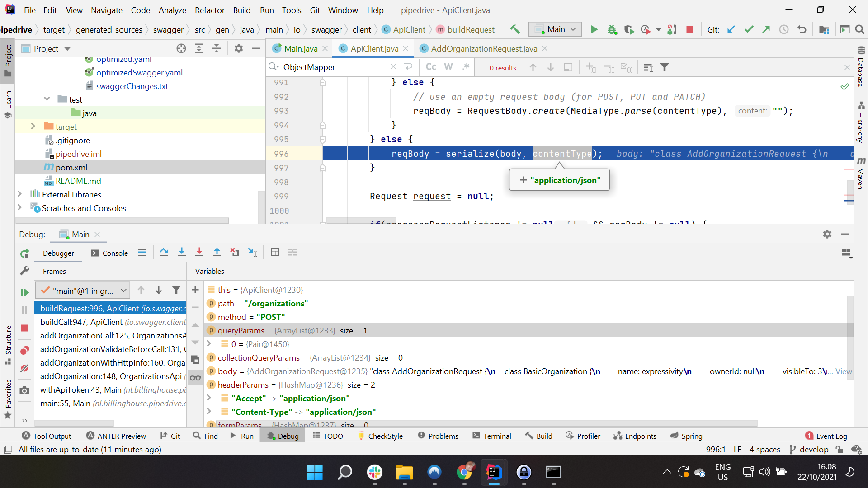Open the Navigate menu
This screenshot has height=488, width=868.
tap(106, 10)
